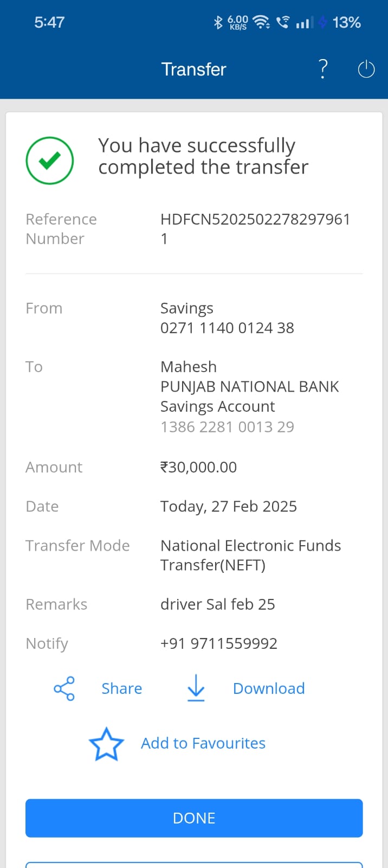
Task: Tap the Wi-Fi calling phone icon
Action: tap(282, 22)
